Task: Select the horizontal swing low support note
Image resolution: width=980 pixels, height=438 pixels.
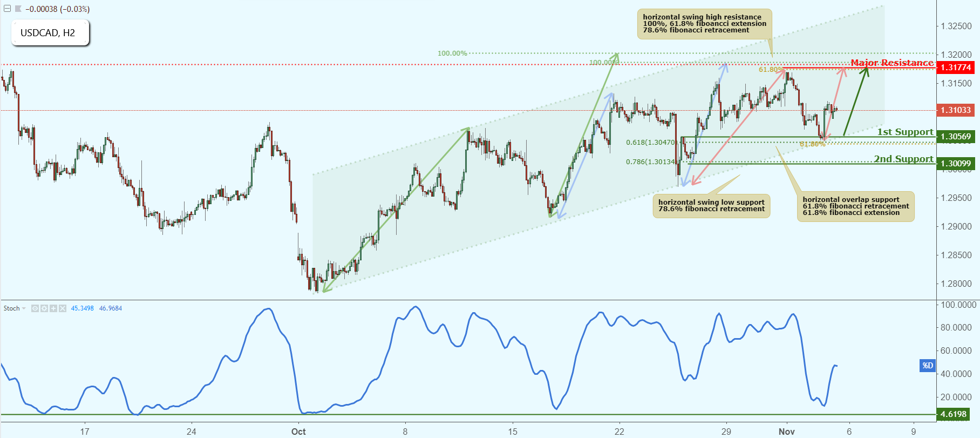Action: point(711,206)
